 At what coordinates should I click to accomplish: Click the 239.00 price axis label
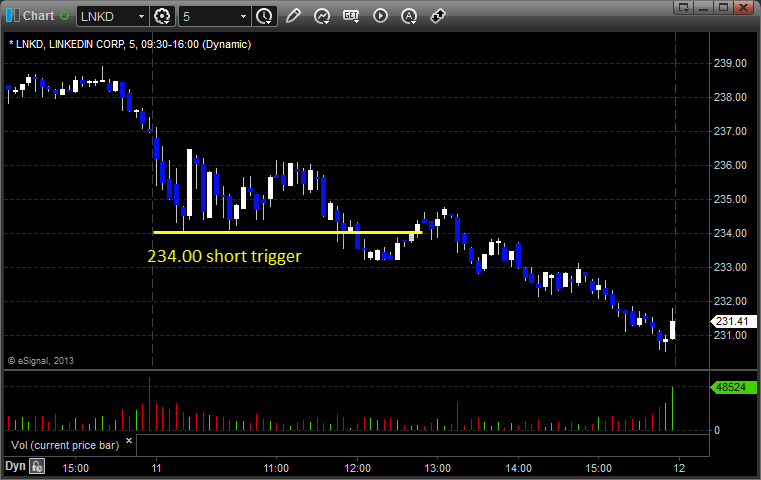(x=730, y=63)
